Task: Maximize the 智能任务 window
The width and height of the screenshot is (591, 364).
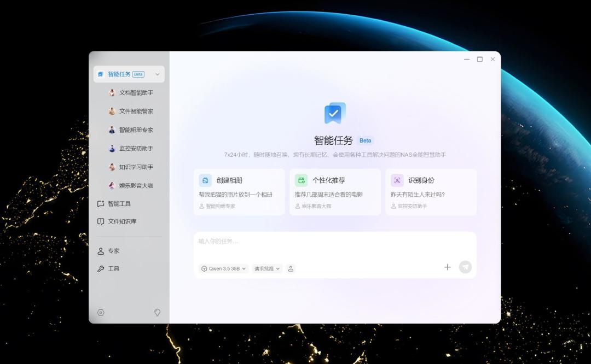Action: [480, 59]
